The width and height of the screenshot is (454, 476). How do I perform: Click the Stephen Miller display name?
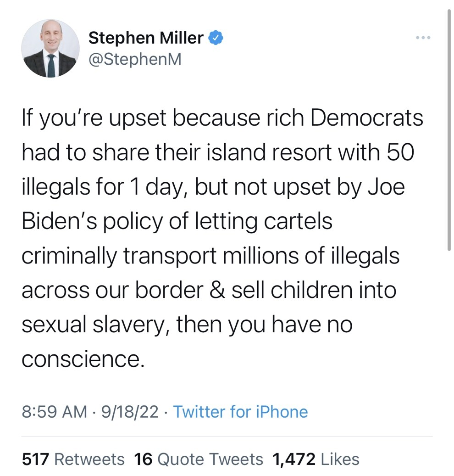145,38
